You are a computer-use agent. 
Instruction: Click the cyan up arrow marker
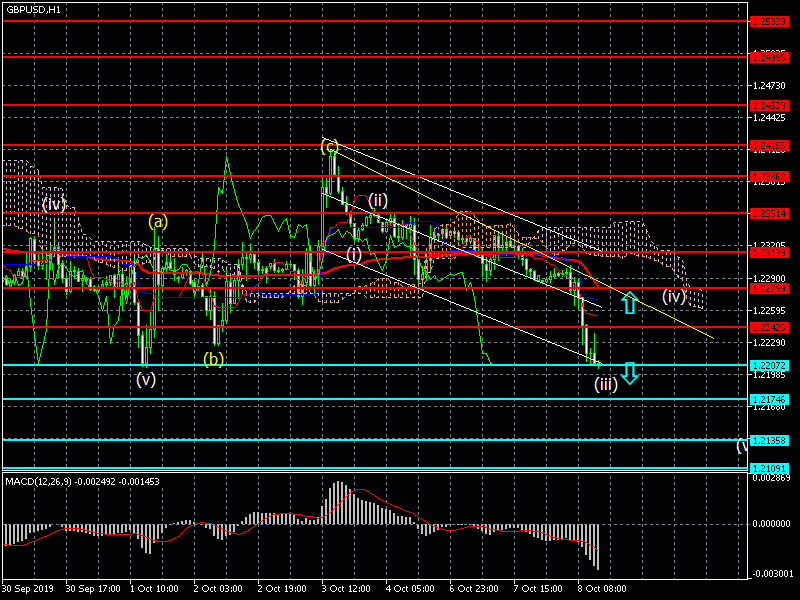coord(628,302)
